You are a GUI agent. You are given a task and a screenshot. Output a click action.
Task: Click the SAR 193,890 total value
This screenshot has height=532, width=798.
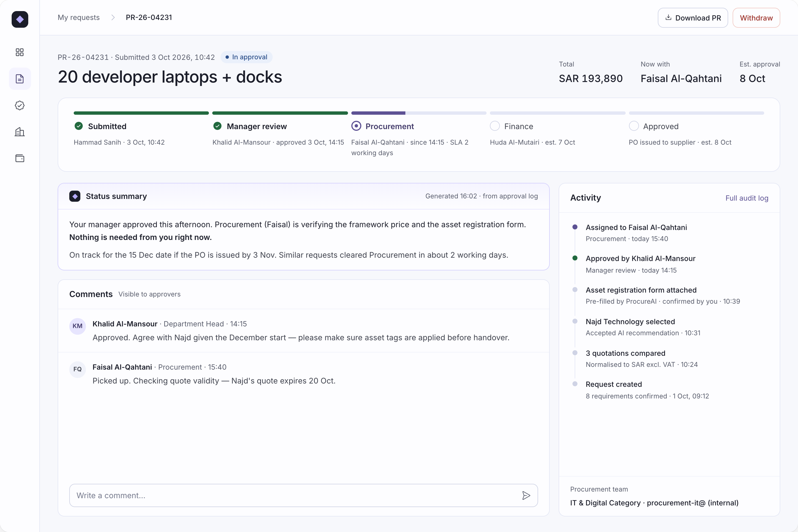591,78
